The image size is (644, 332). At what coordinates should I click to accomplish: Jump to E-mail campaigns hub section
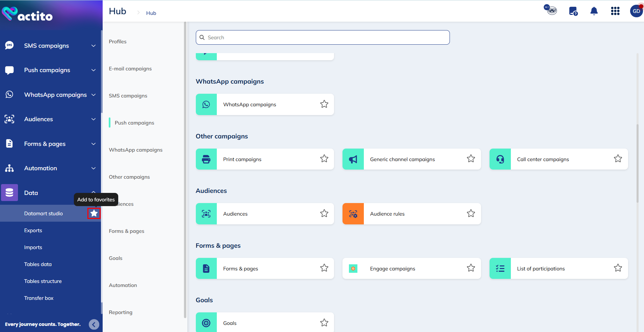130,69
